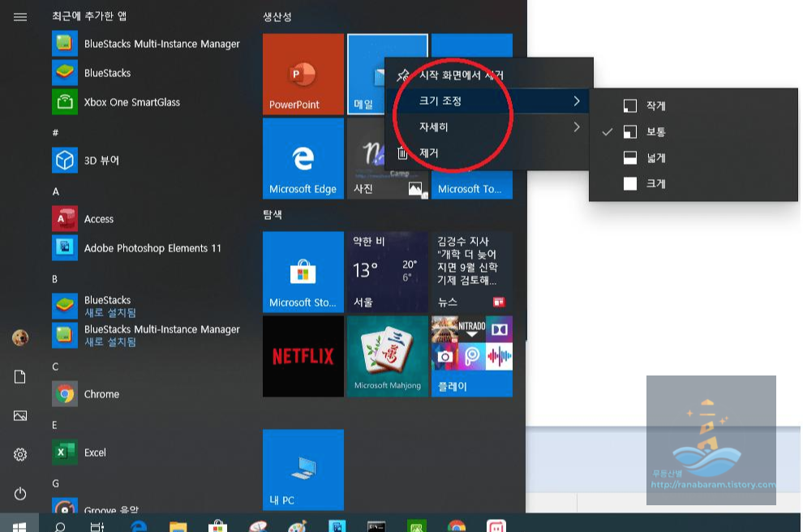
Task: Open the Microsoft Store tile
Action: point(303,272)
